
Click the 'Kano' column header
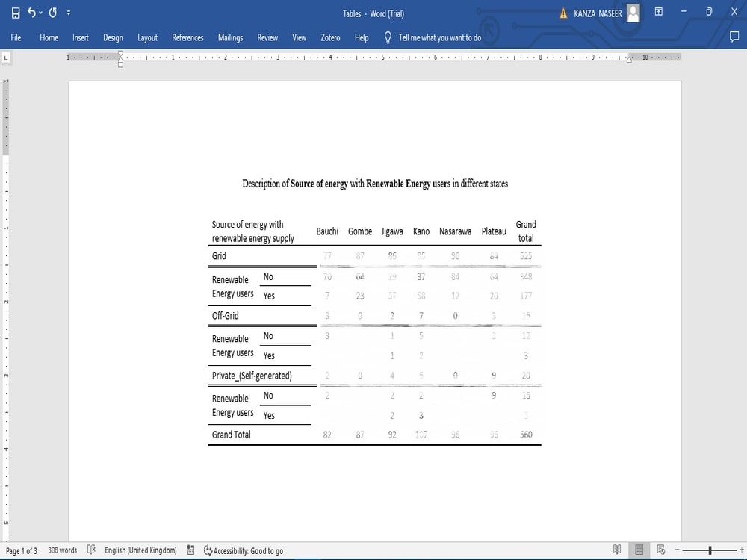tap(421, 231)
